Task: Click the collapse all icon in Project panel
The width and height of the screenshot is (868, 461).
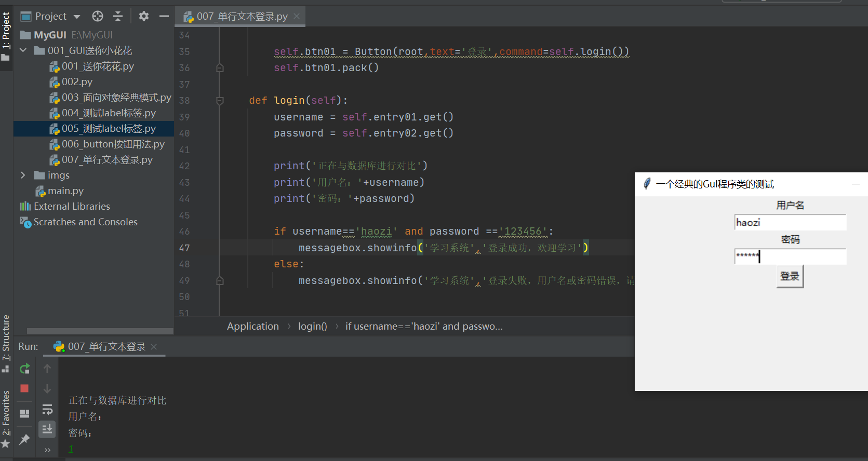Action: (x=118, y=16)
